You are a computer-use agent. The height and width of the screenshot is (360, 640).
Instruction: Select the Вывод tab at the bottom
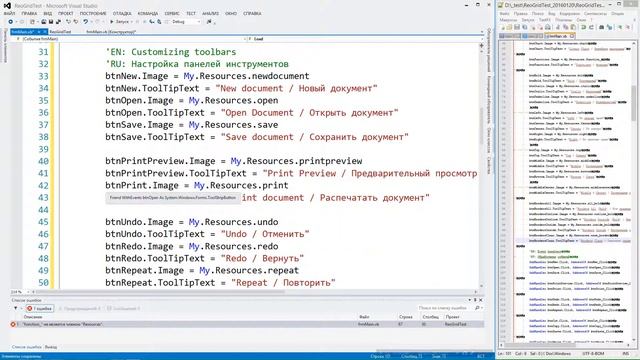[x=51, y=347]
